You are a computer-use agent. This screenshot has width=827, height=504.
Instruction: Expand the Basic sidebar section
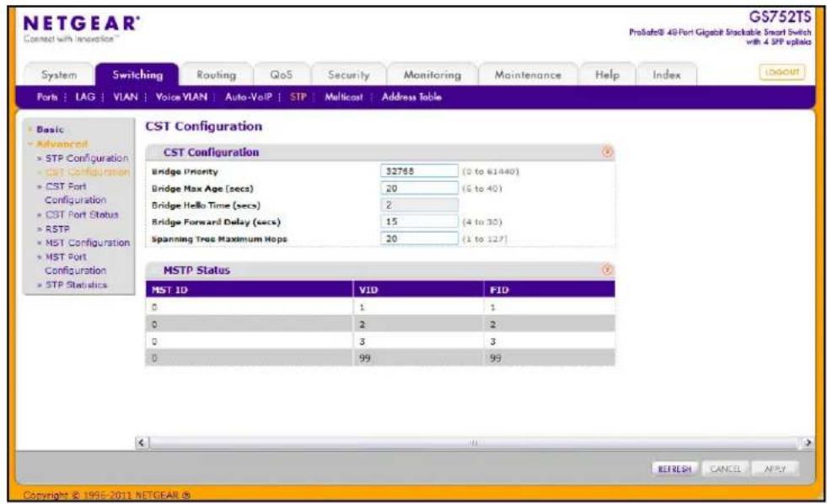pyautogui.click(x=50, y=129)
